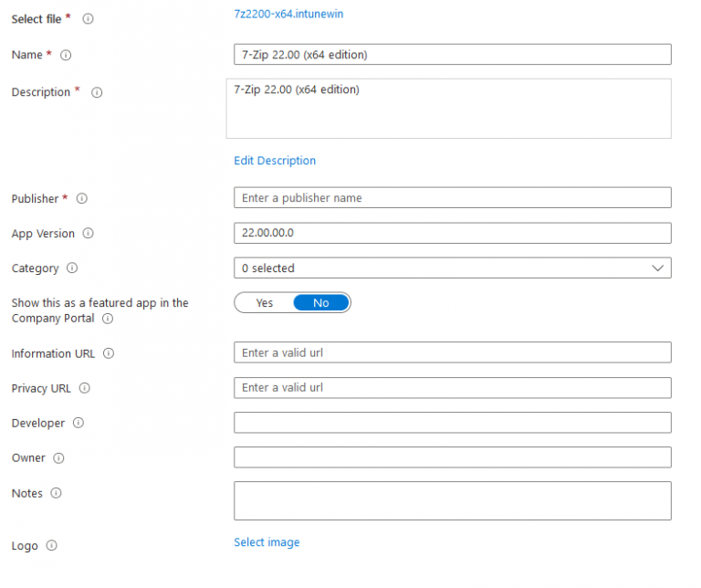This screenshot has height=588, width=701.
Task: Open the Category dropdown
Action: pos(453,268)
